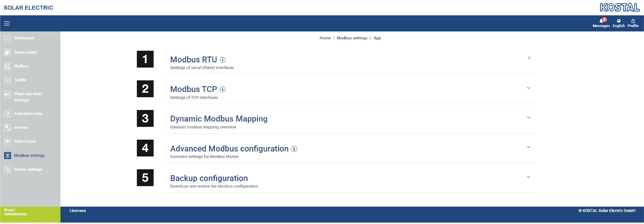Expand the Modbus RTU section arrow
The image size is (644, 224).
tap(529, 58)
